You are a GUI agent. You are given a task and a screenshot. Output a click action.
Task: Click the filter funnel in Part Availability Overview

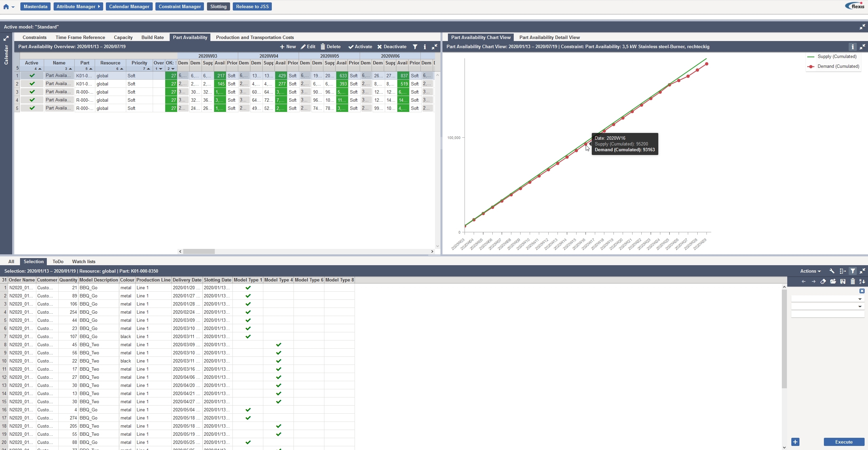[x=415, y=47]
